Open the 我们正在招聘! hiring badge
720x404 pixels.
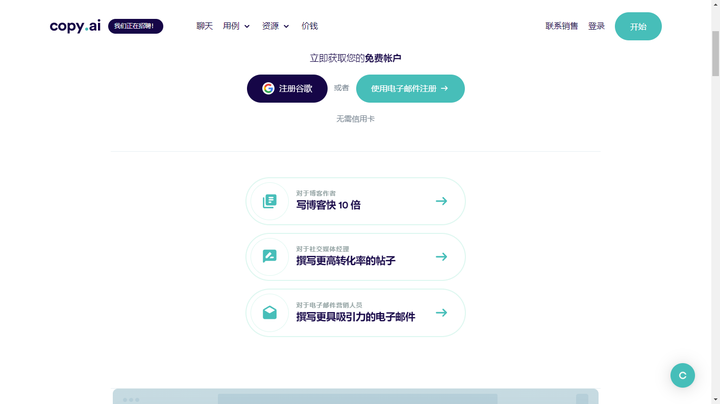pos(135,26)
